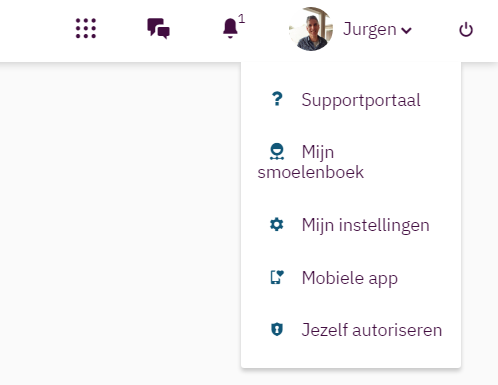
Task: Show notifications via the bell icon
Action: [x=230, y=28]
